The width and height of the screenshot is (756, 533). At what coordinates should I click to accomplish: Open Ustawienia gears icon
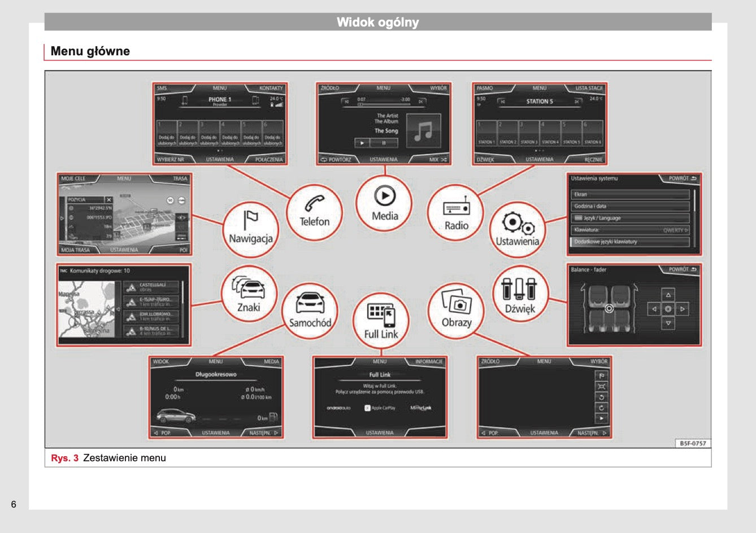[517, 229]
